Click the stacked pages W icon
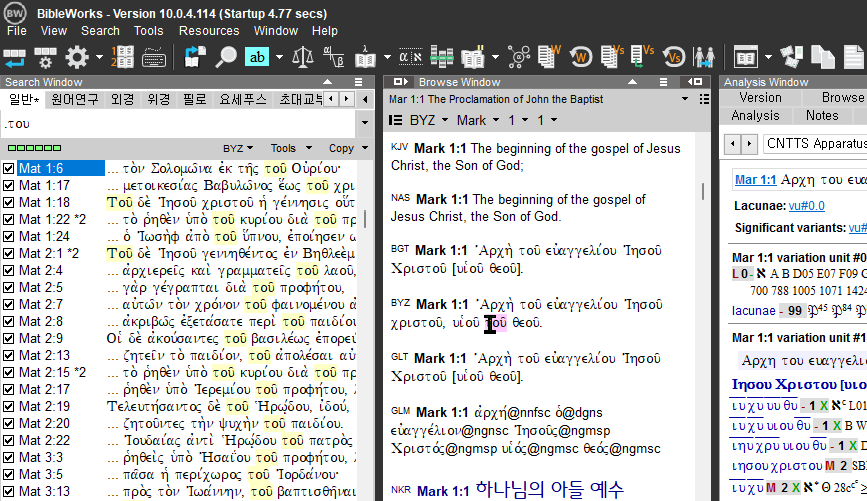This screenshot has width=867, height=501. pos(549,57)
